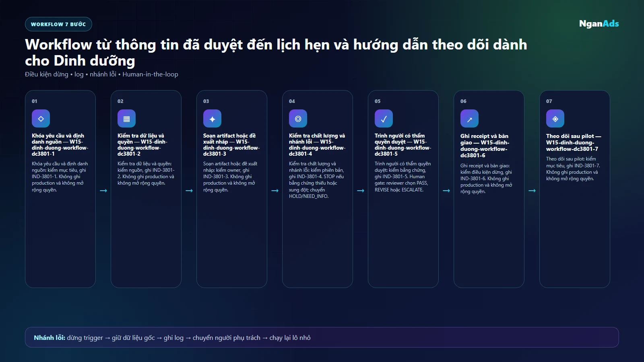This screenshot has height=362, width=644.
Task: Click heading 'Soạn artifact hoặc đề xuất nháp'
Action: point(231,145)
